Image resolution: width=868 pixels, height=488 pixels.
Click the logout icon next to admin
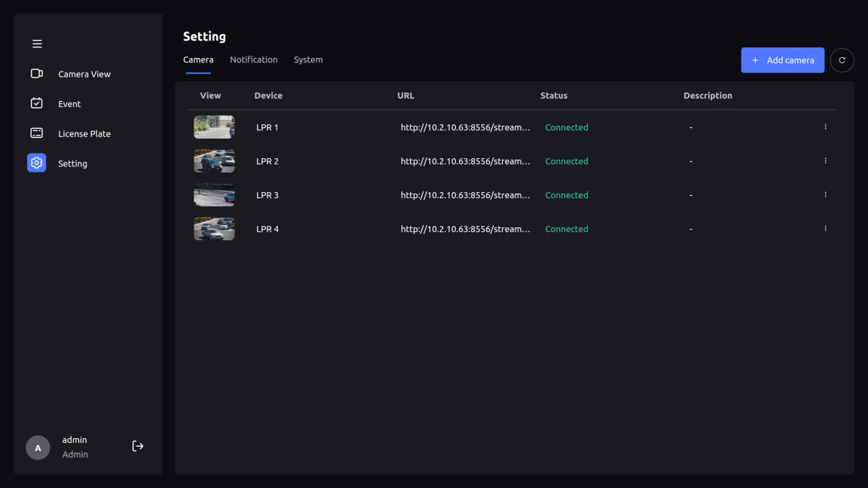tap(138, 447)
